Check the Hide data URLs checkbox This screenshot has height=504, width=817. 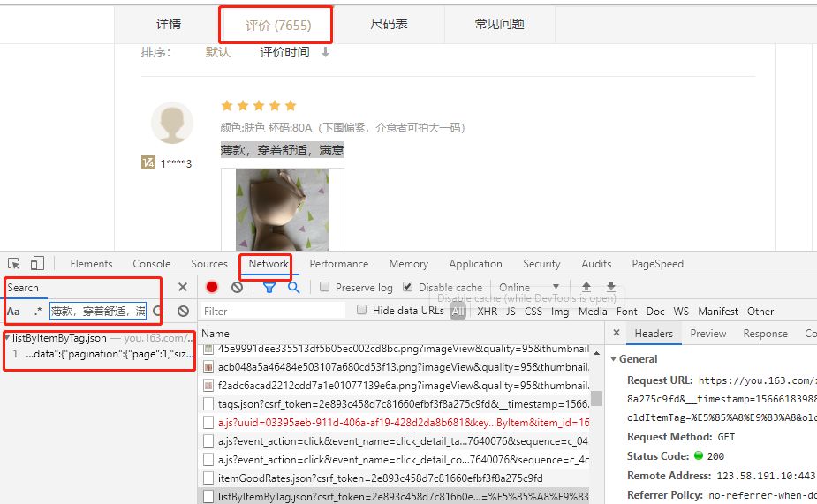click(361, 311)
